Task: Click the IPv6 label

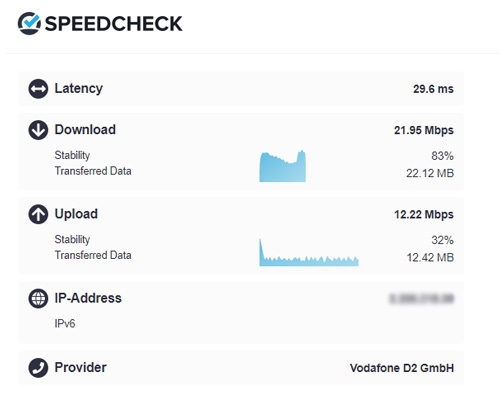Action: pos(65,323)
